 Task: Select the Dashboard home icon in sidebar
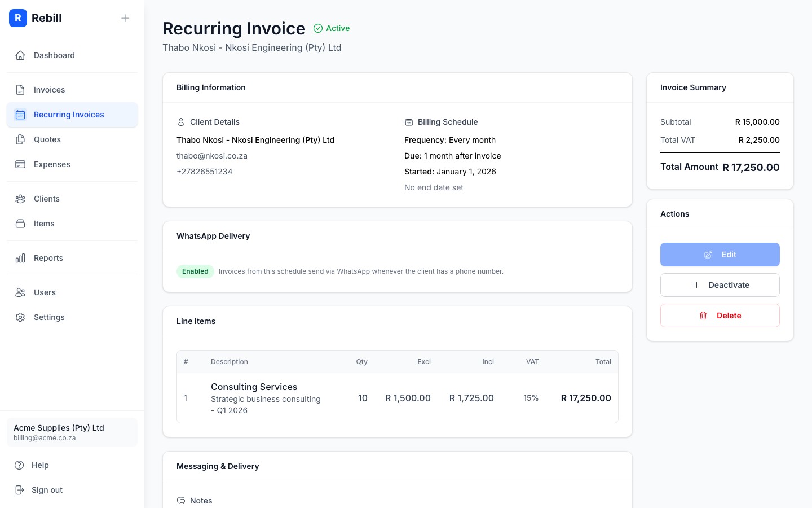[20, 55]
